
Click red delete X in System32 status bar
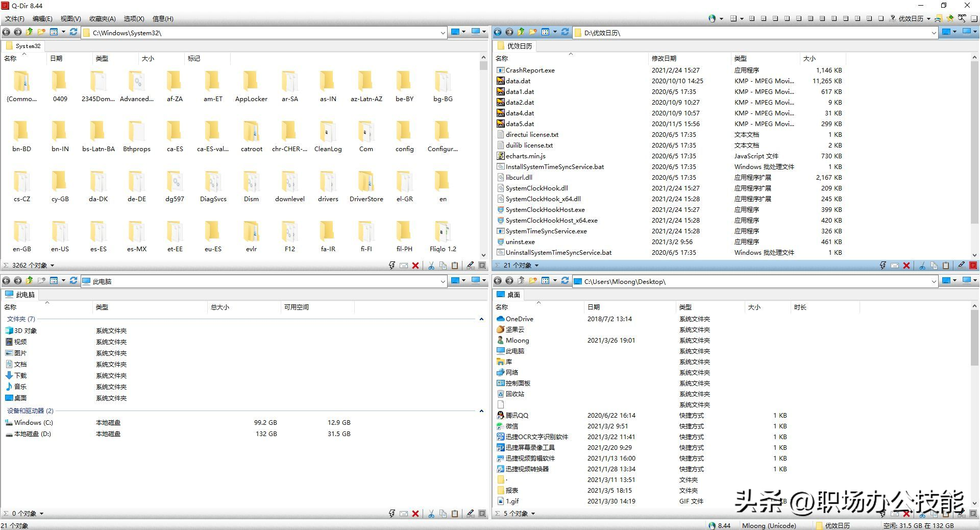tap(415, 266)
